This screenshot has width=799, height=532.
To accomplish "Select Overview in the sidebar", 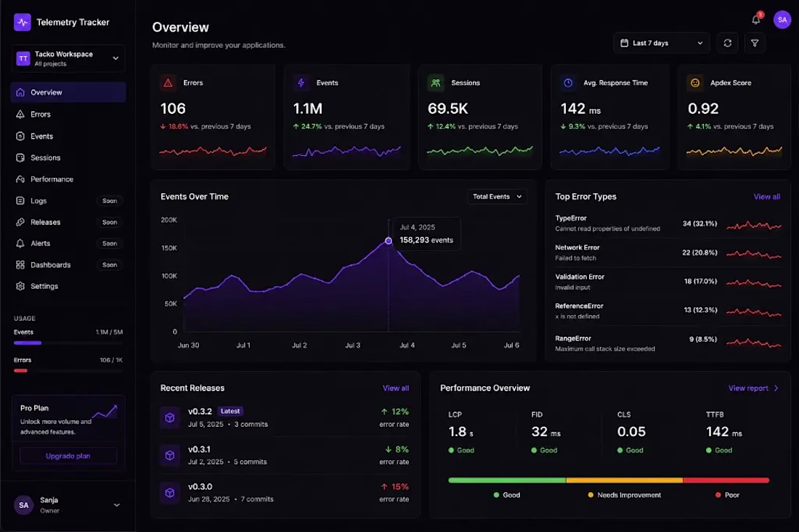I will 68,92.
